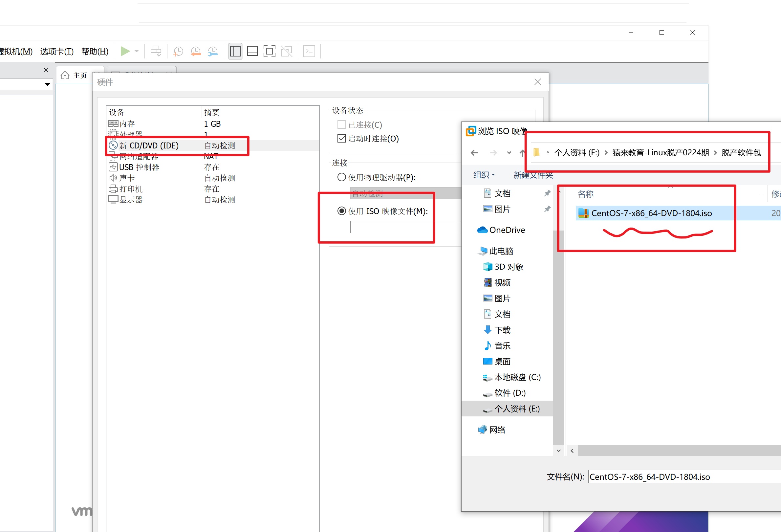The height and width of the screenshot is (532, 781).
Task: Click the 新建文件夹 new folder button
Action: (533, 175)
